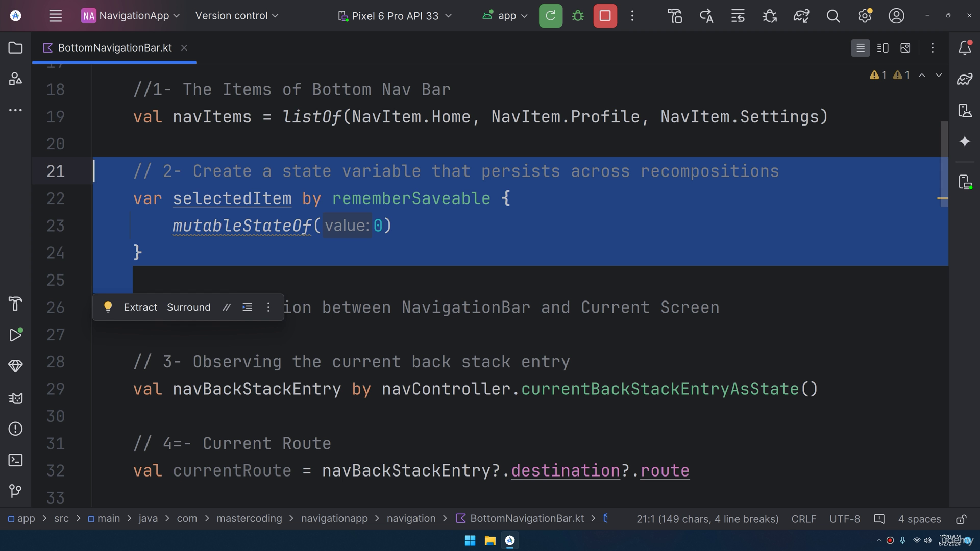Show more tool windows
This screenshot has width=980, height=551.
pos(15,110)
